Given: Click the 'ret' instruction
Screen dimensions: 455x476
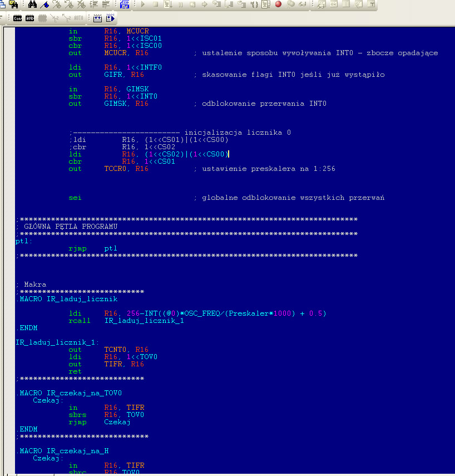Looking at the screenshot, I should [75, 371].
